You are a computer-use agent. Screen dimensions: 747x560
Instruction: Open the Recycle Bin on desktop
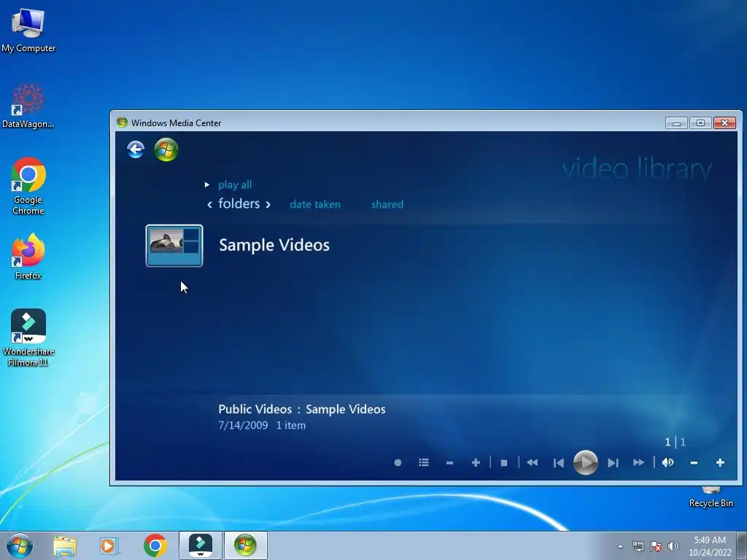711,497
